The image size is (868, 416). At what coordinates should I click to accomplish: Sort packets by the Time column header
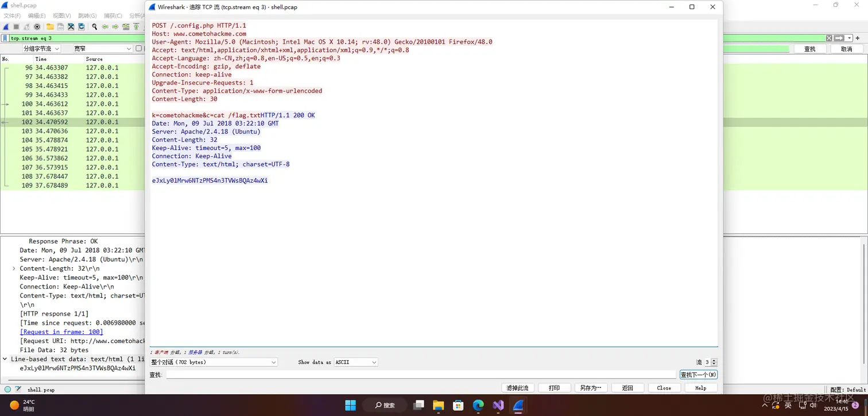(41, 59)
